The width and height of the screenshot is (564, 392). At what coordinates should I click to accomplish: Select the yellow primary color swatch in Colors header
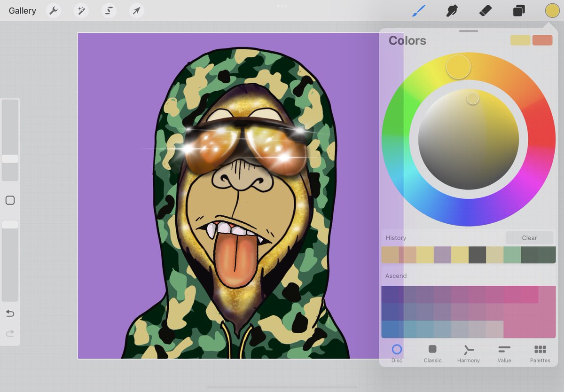(x=520, y=40)
